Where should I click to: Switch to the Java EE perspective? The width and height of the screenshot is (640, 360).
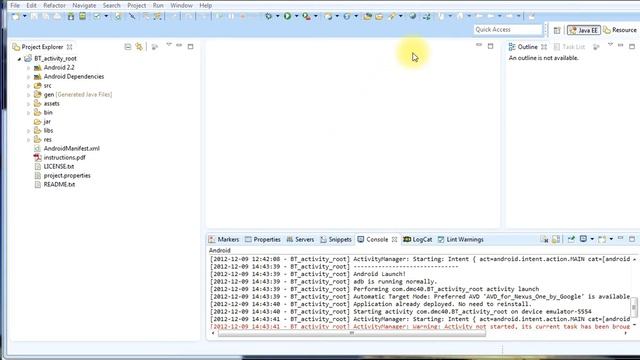(x=583, y=30)
